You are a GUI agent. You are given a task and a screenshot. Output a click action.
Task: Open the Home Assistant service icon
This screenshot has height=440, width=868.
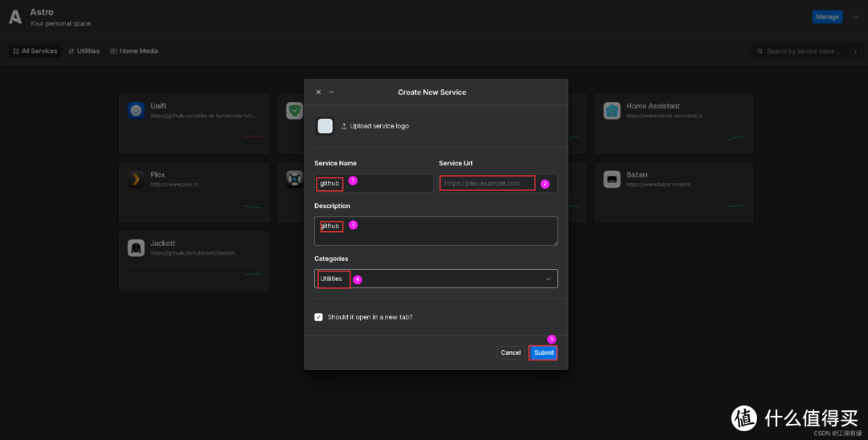coord(612,111)
